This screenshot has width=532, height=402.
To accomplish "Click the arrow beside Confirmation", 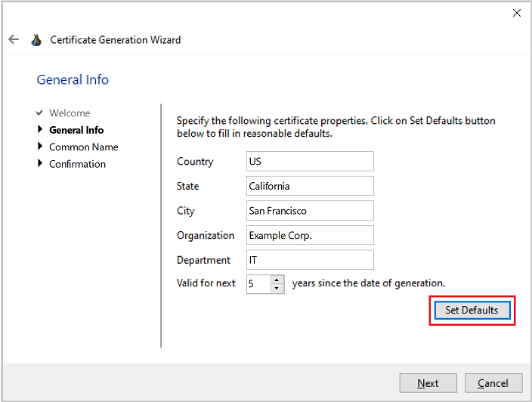I will pos(40,163).
